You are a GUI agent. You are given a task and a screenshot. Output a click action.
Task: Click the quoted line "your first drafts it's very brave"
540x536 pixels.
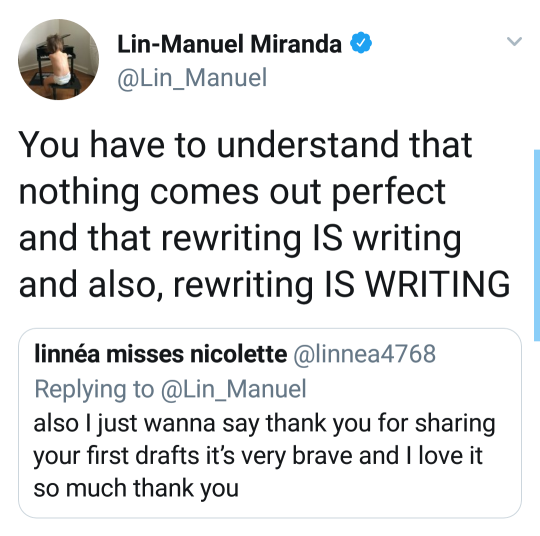tap(195, 456)
